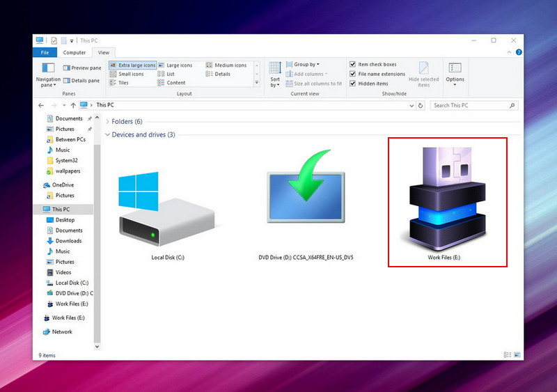Go up one level with Up arrow
The width and height of the screenshot is (557, 392).
(73, 105)
